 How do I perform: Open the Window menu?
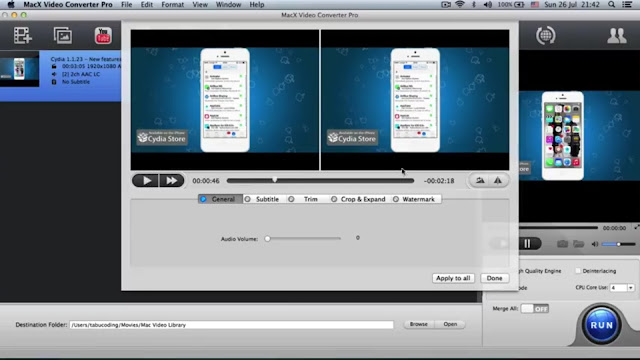[228, 4]
